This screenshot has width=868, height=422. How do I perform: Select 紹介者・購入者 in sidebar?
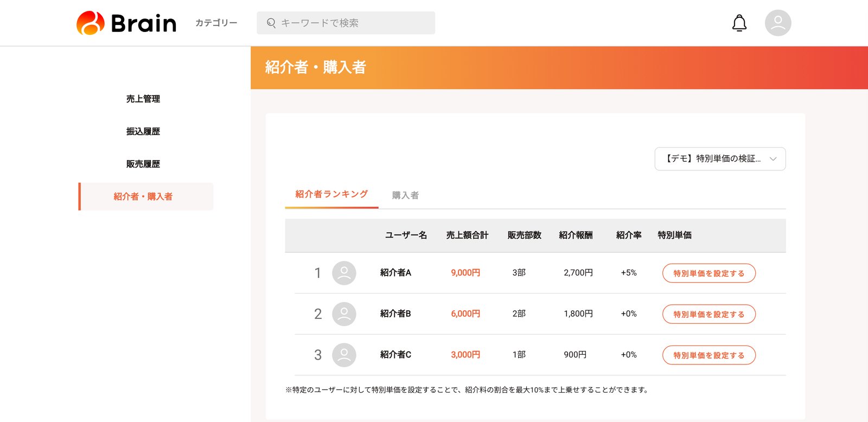146,196
